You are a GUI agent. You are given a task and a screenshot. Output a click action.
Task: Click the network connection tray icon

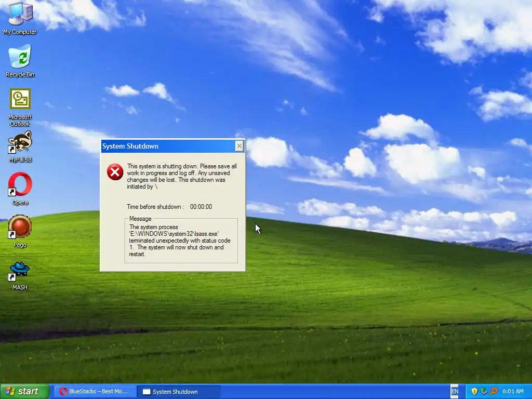pyautogui.click(x=484, y=392)
